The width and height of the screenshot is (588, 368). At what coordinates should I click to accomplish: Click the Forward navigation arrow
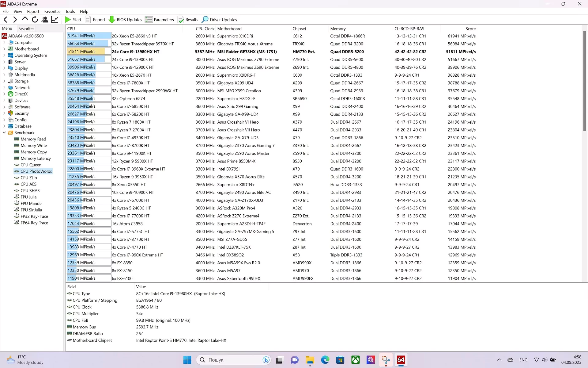point(15,20)
